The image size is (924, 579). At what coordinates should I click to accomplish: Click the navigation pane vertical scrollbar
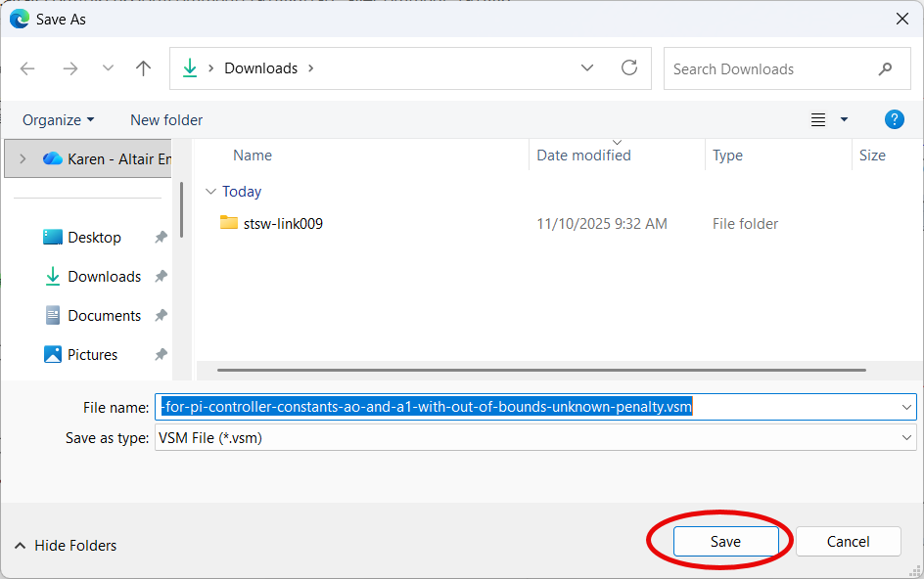pyautogui.click(x=181, y=209)
